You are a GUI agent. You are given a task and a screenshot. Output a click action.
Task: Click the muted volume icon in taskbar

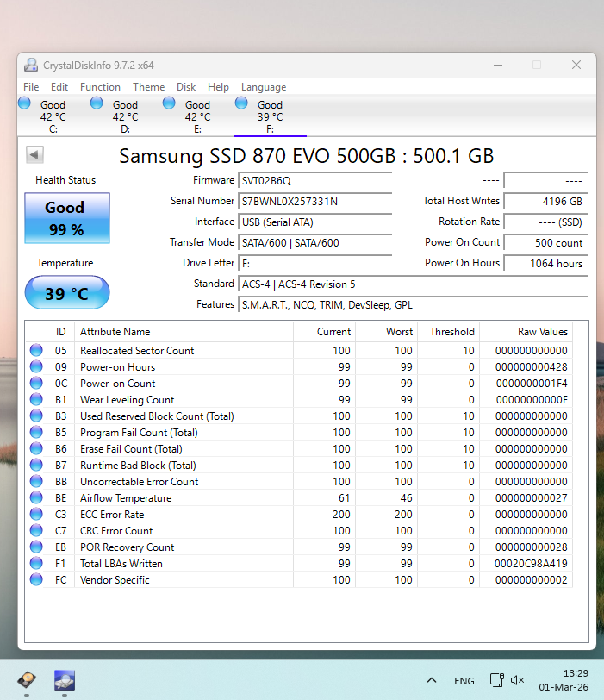(x=518, y=681)
